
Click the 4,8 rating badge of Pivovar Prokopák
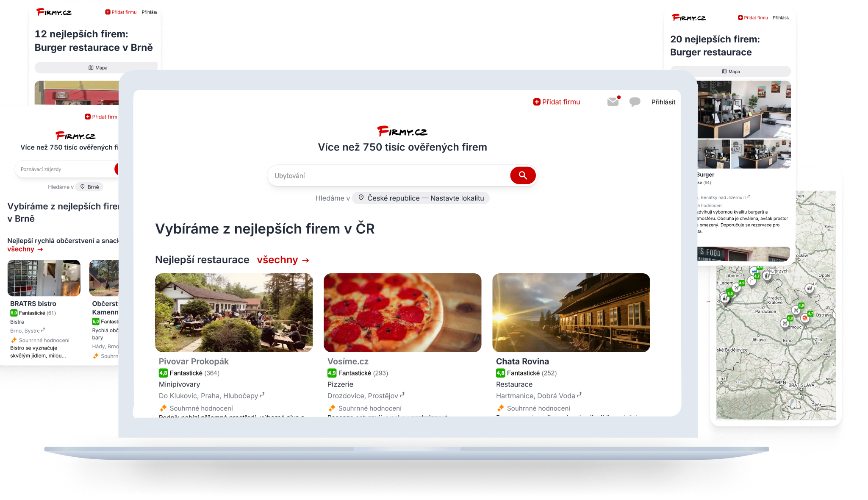click(x=163, y=373)
